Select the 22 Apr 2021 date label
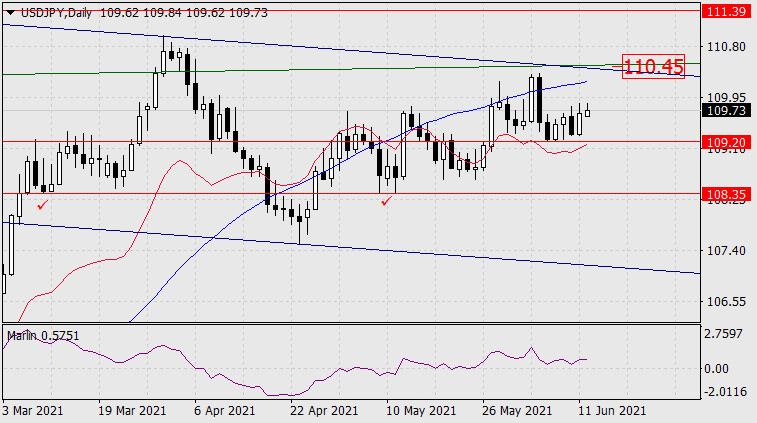Screen dimensions: 757x423 [324, 411]
